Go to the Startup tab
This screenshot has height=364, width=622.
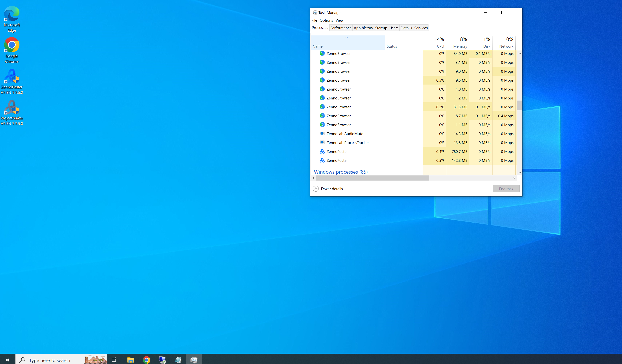[x=381, y=28]
